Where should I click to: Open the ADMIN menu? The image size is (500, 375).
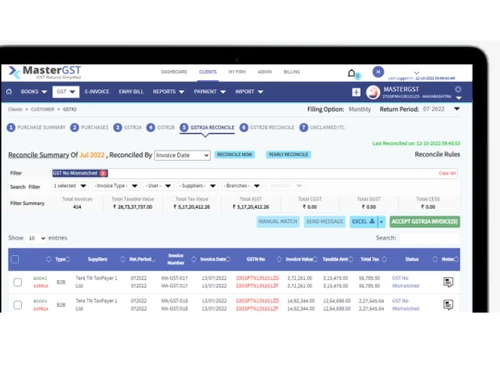pyautogui.click(x=265, y=72)
